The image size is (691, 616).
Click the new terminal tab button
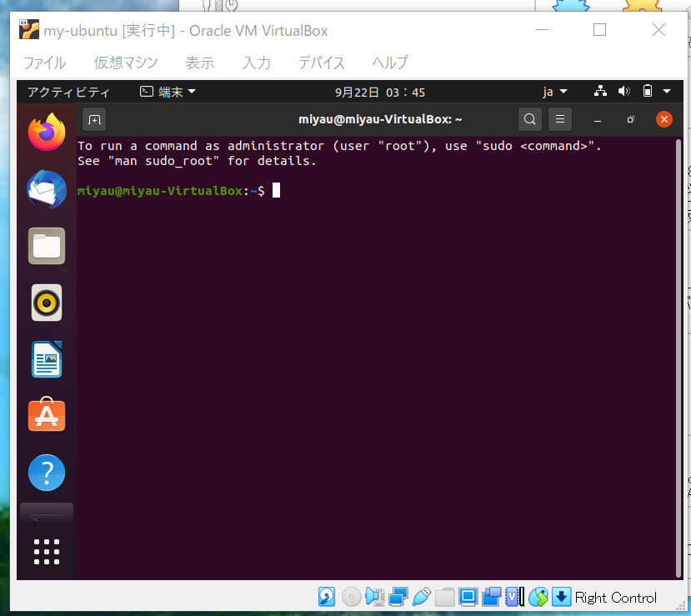tap(94, 119)
